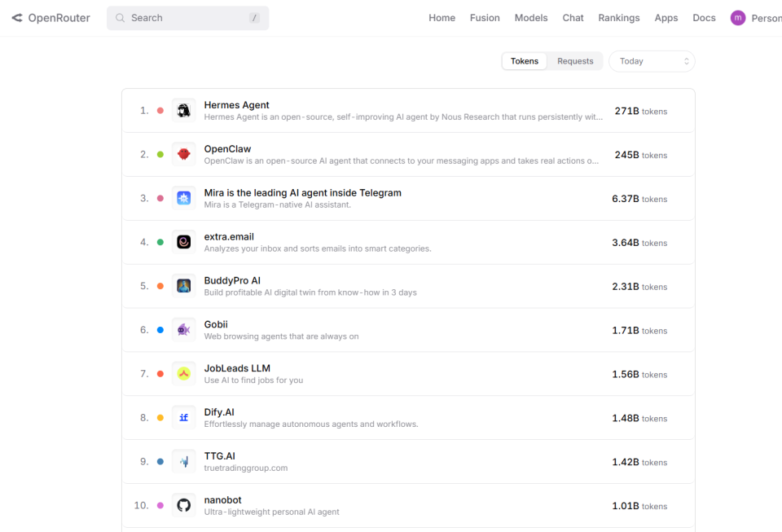Open the Hermes Agent title link

pos(236,105)
